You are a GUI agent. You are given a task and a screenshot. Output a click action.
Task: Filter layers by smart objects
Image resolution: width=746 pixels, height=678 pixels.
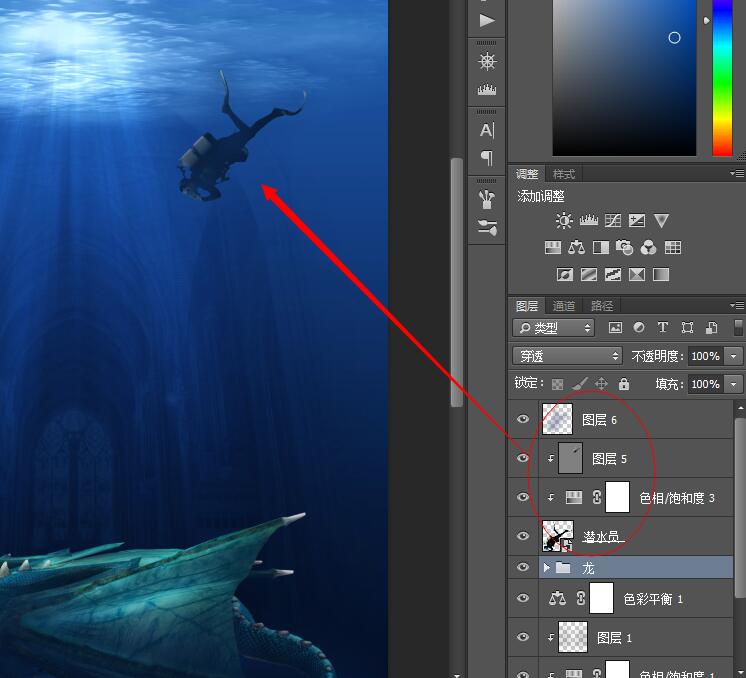pos(711,327)
